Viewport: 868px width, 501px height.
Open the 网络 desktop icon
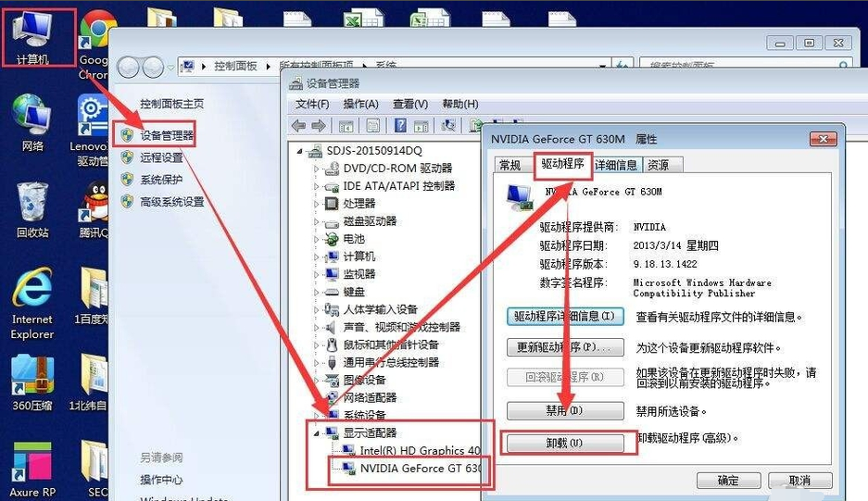tap(32, 122)
